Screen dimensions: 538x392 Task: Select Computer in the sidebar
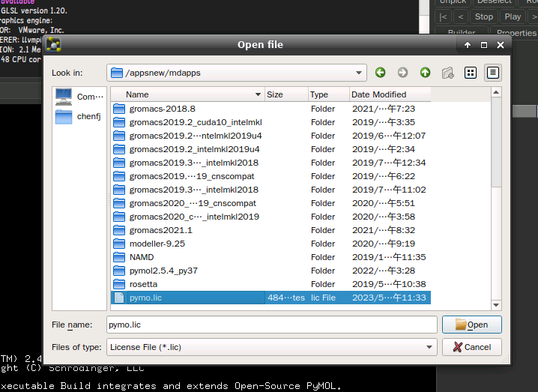click(x=79, y=97)
